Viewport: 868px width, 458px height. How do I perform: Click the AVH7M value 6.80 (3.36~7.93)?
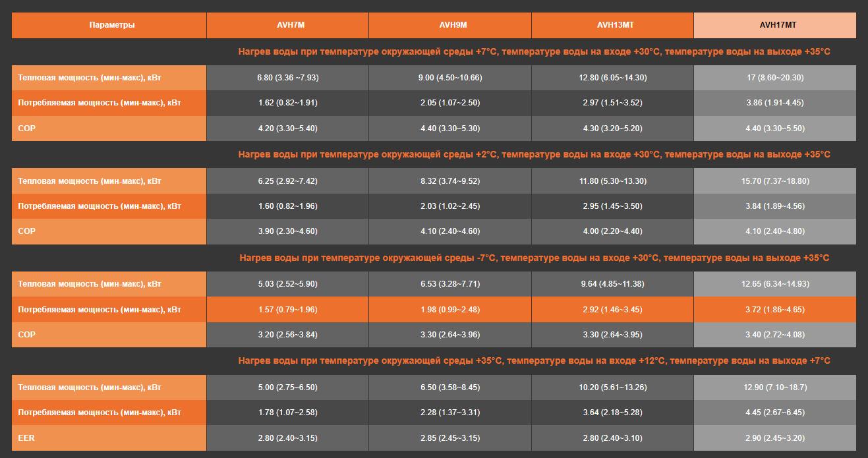287,78
